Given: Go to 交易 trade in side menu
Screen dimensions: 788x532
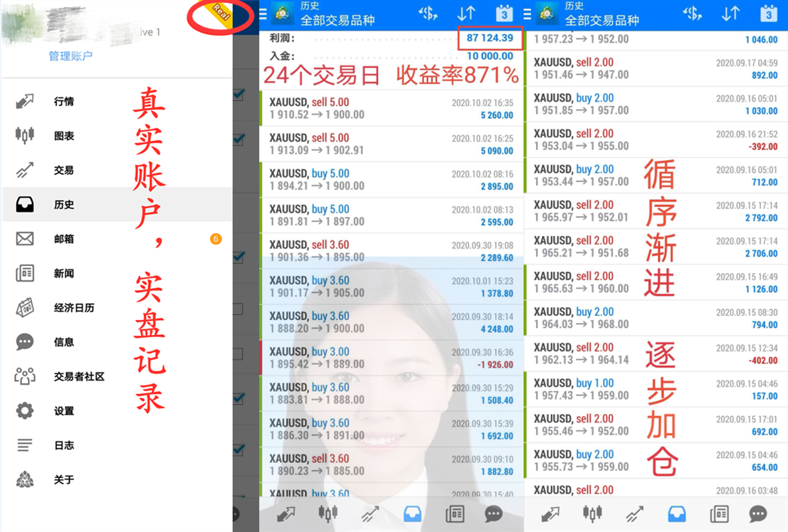Looking at the screenshot, I should [117, 170].
